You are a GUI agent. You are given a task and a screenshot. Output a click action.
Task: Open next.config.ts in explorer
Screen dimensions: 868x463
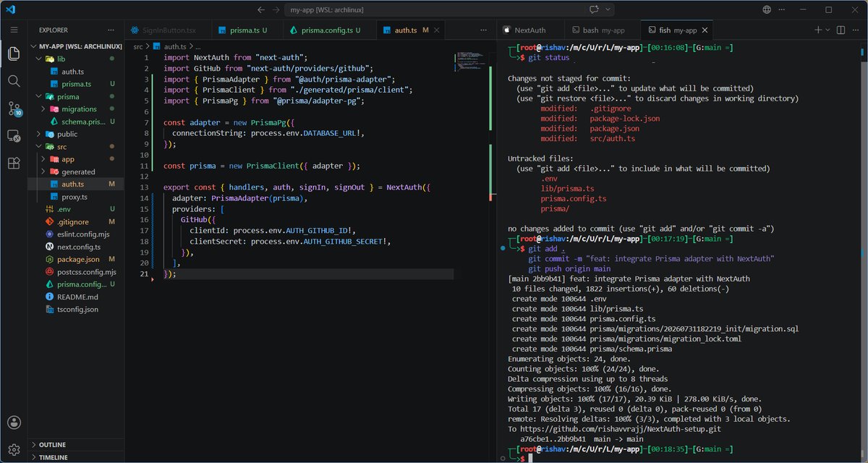[x=76, y=247]
